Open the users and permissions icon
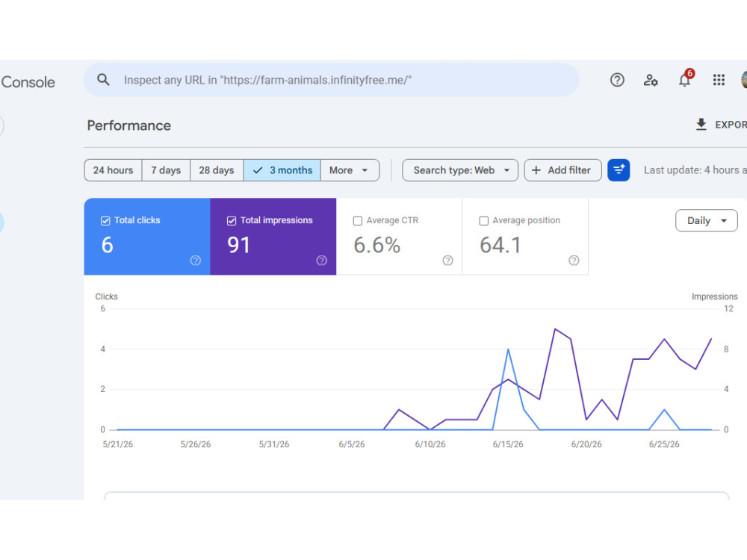747x560 pixels. [x=651, y=80]
